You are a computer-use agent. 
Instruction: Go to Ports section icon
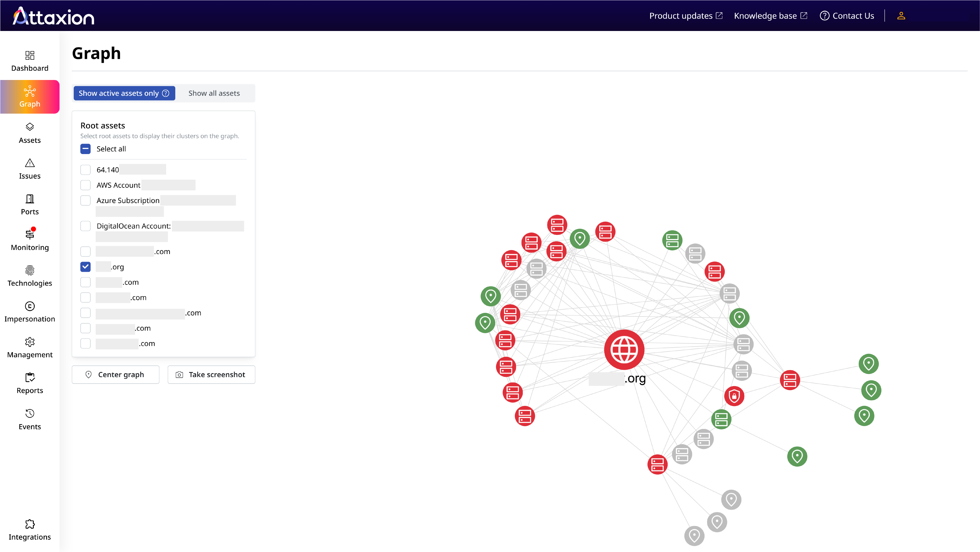30,199
